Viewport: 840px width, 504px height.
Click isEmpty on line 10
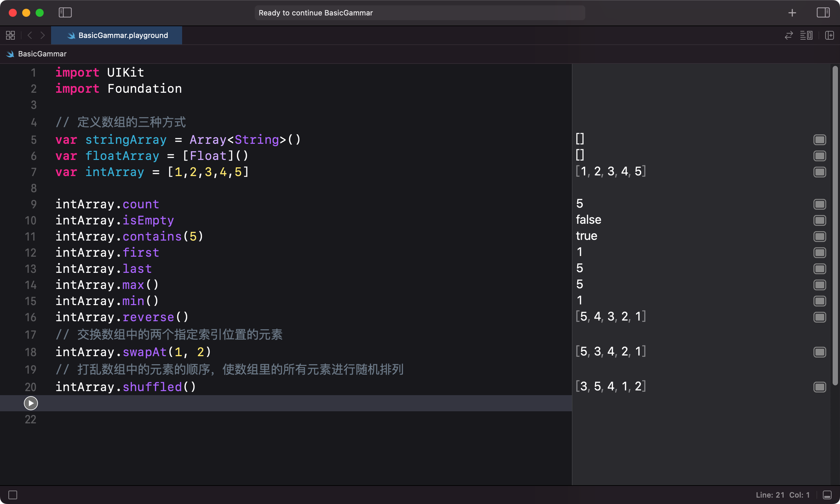149,220
